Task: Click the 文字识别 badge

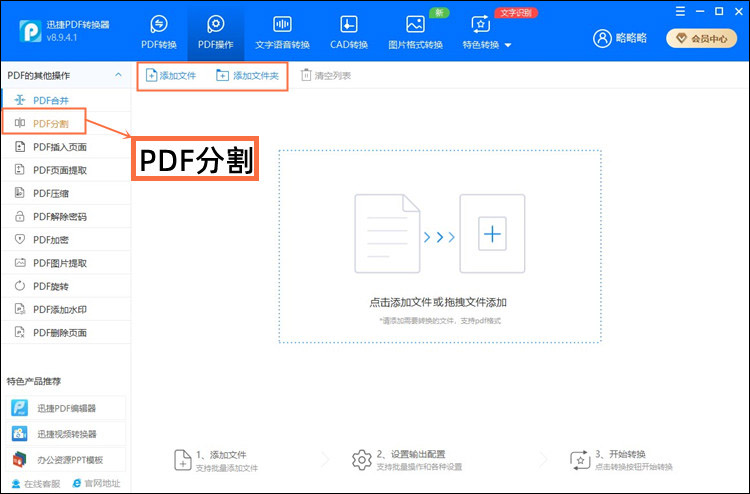Action: point(516,12)
